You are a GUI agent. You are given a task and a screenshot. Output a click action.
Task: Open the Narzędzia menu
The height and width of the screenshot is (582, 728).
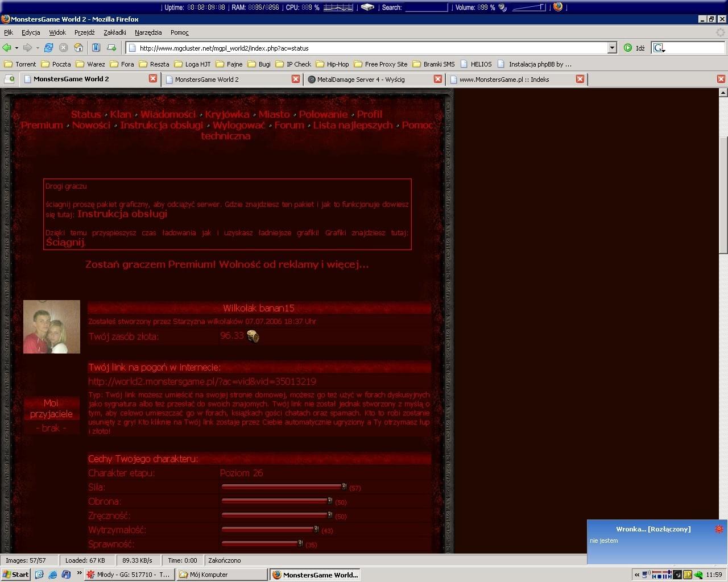pyautogui.click(x=148, y=32)
